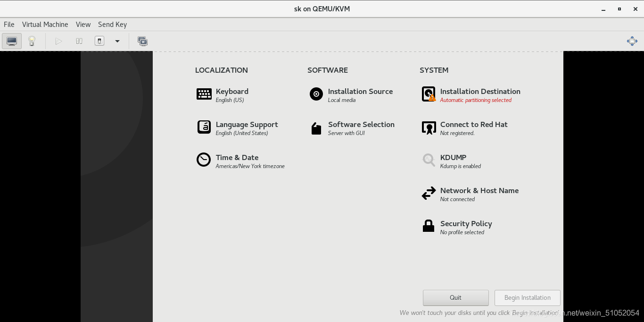Open the File menu

pos(9,25)
